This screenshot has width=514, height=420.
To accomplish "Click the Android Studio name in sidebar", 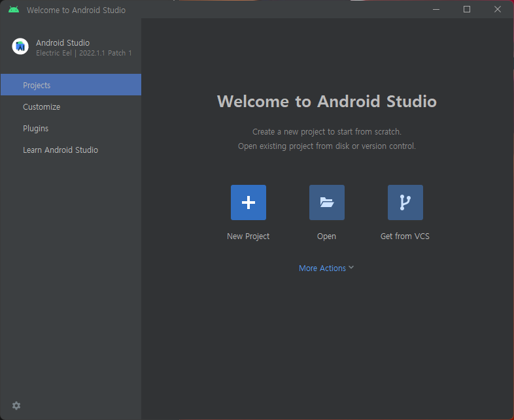I will point(63,43).
